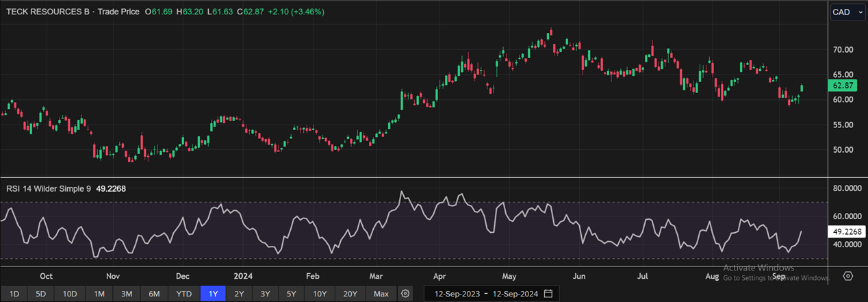Set chart range to 2Y
The height and width of the screenshot is (302, 868).
[239, 294]
